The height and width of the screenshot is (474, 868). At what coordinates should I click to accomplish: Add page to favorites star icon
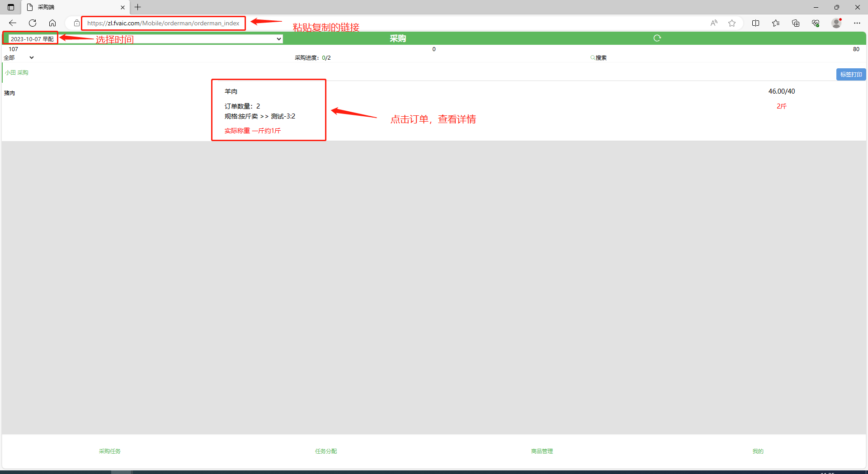pos(732,23)
